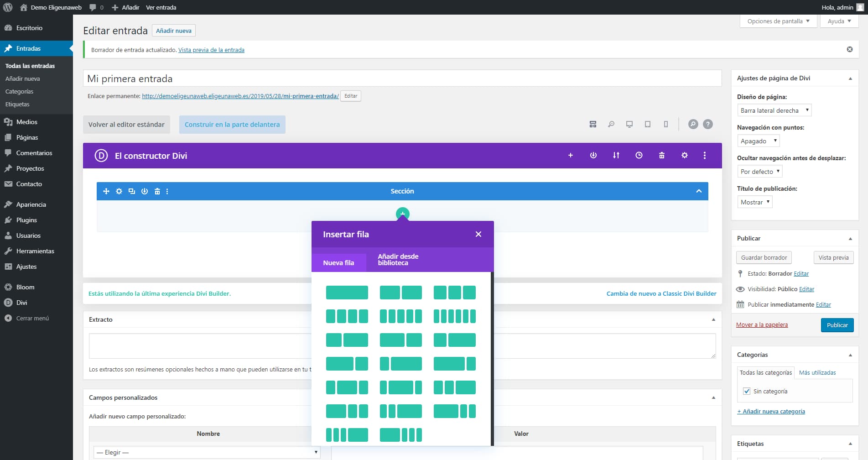Click the Publicar button

pos(837,325)
